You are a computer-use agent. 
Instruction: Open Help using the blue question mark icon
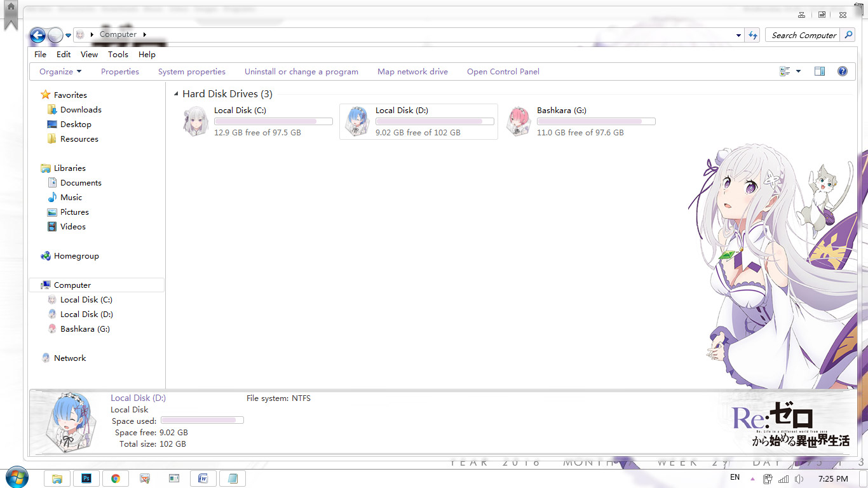(x=843, y=71)
